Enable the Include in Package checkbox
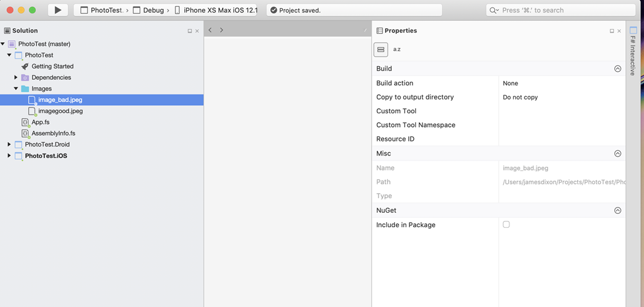The image size is (644, 307). tap(506, 225)
